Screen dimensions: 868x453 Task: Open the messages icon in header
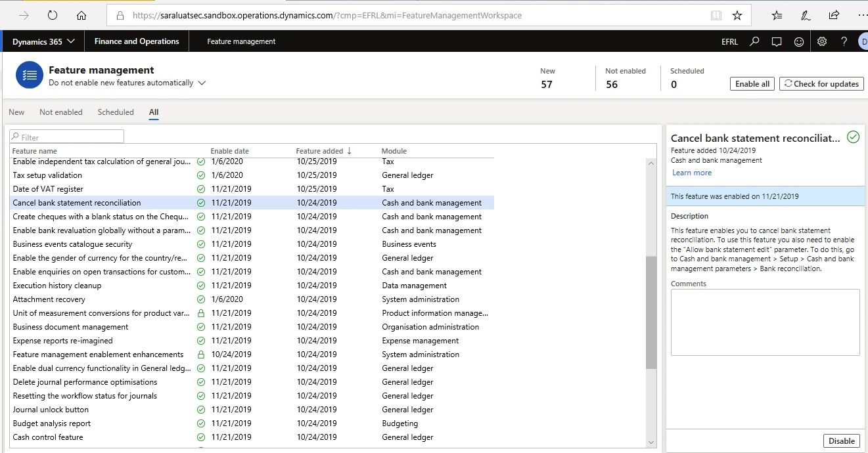[x=777, y=41]
